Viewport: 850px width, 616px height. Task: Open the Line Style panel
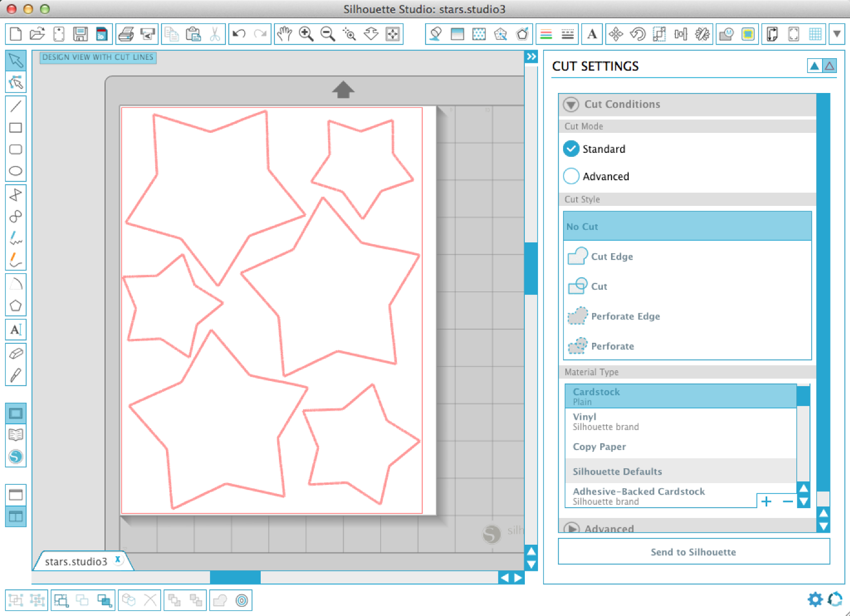[567, 34]
